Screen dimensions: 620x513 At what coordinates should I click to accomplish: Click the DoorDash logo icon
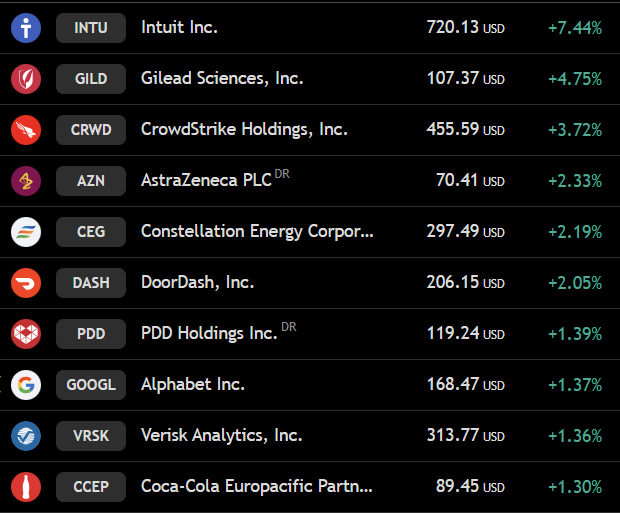[26, 283]
